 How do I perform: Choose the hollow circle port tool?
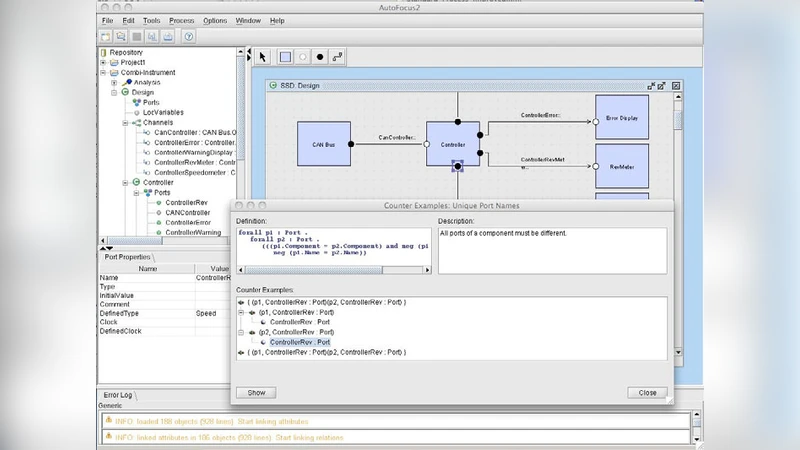click(x=302, y=57)
